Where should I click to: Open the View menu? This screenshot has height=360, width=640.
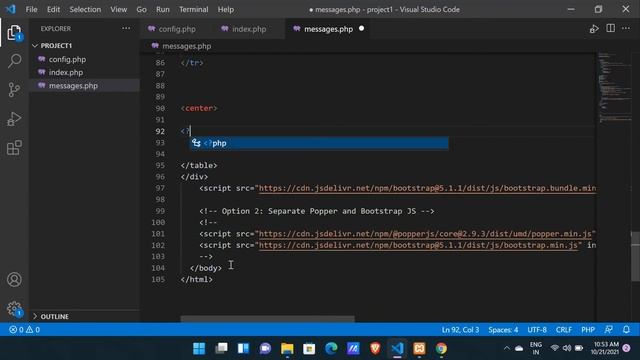[118, 9]
